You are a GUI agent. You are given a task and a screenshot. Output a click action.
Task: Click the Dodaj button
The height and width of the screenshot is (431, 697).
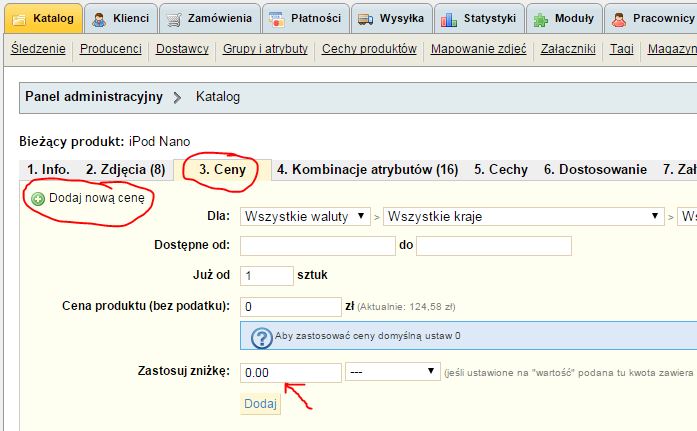point(260,403)
